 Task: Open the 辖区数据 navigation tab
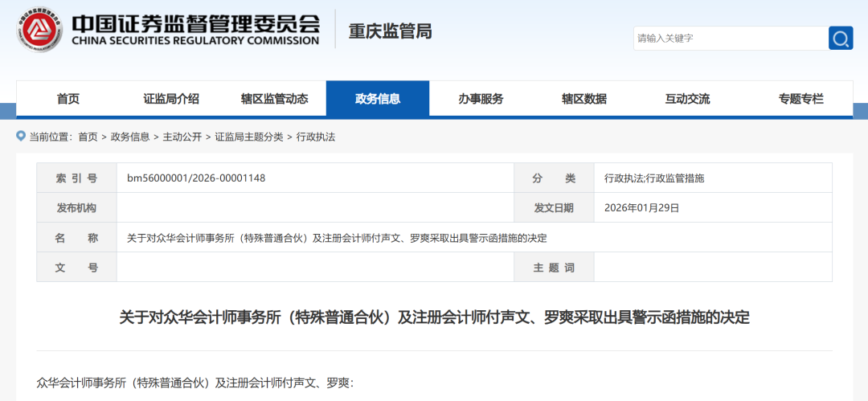click(x=584, y=99)
